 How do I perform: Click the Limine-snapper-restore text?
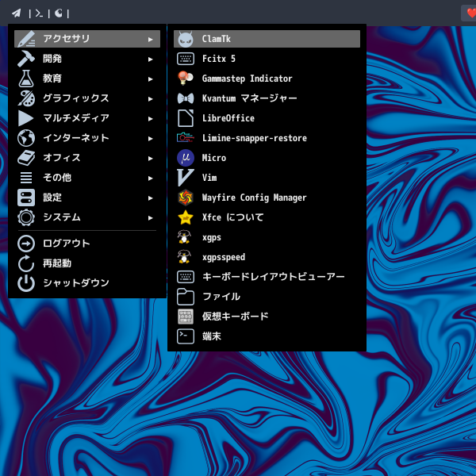coord(255,138)
